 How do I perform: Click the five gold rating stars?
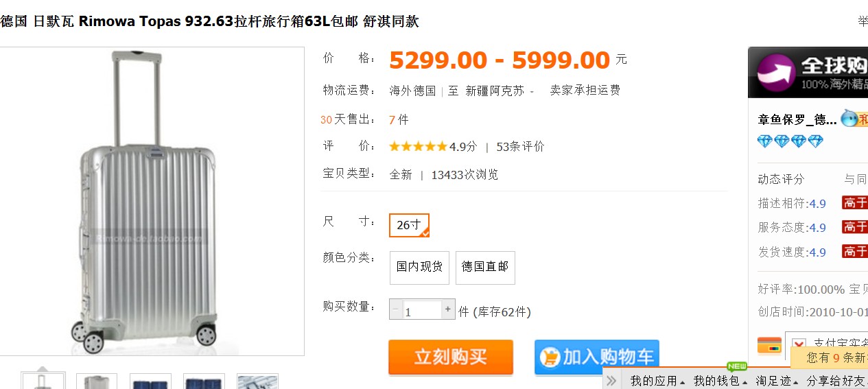pyautogui.click(x=418, y=146)
